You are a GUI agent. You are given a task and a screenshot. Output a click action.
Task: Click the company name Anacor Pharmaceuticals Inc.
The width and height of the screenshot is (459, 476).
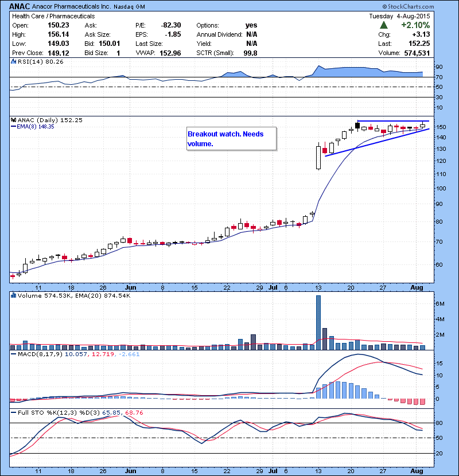71,6
